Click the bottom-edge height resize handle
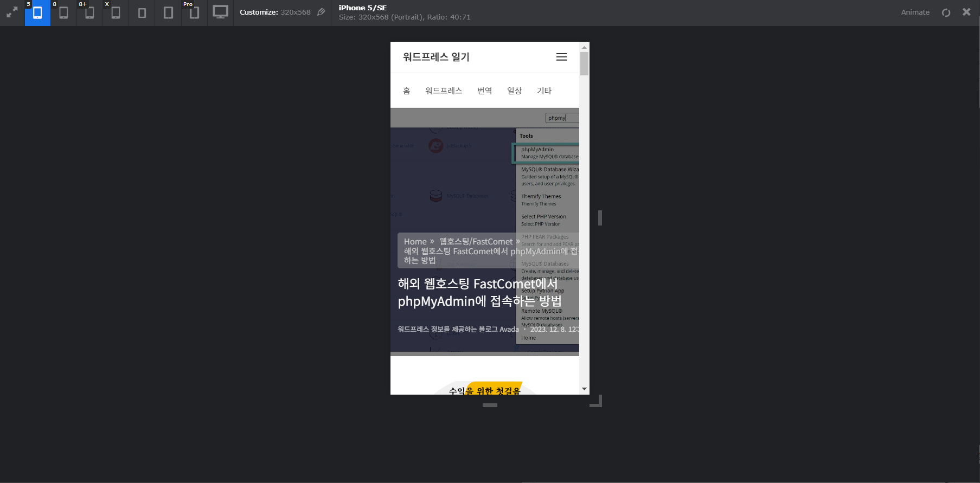 tap(490, 405)
